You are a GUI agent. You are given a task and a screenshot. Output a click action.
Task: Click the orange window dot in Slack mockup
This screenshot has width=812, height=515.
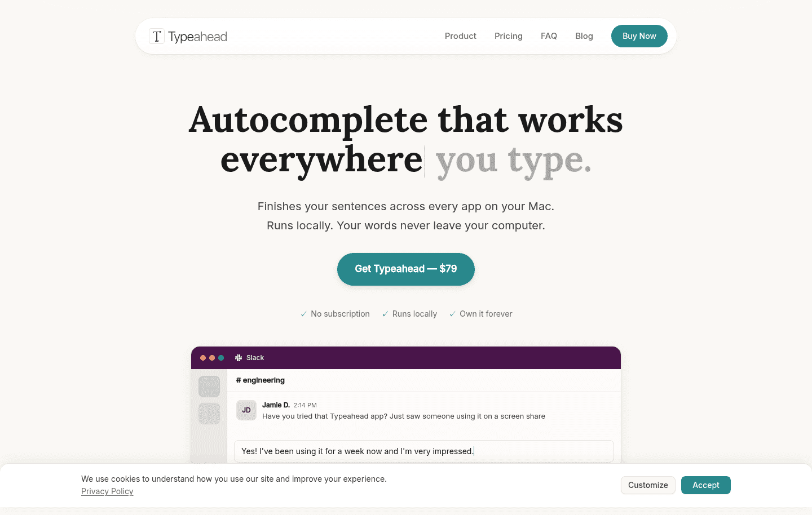click(212, 358)
